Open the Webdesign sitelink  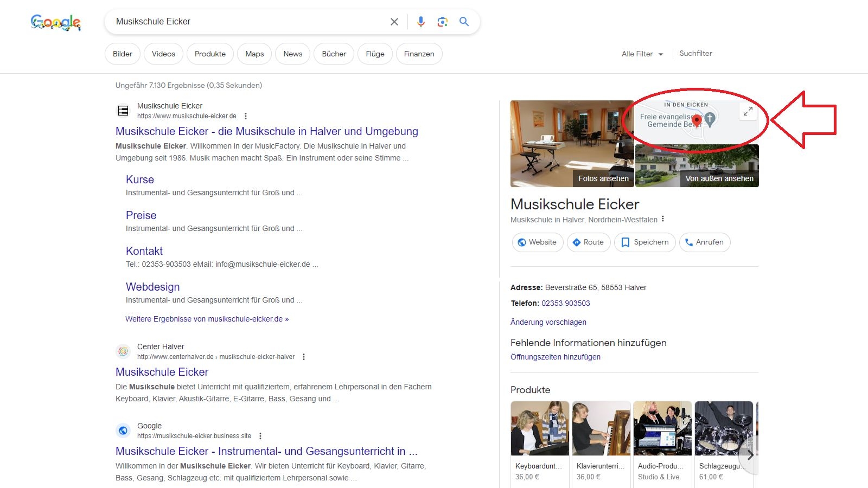coord(152,287)
